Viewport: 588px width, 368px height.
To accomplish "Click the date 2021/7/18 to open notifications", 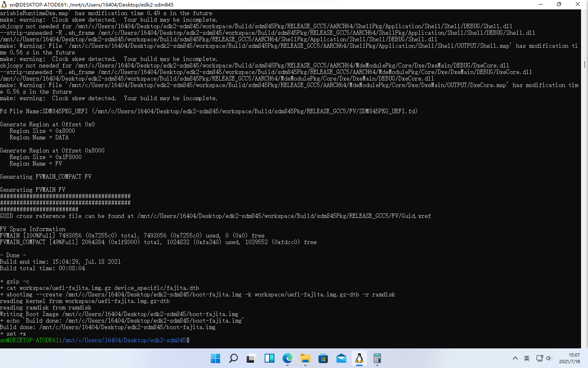I will pyautogui.click(x=570, y=361).
